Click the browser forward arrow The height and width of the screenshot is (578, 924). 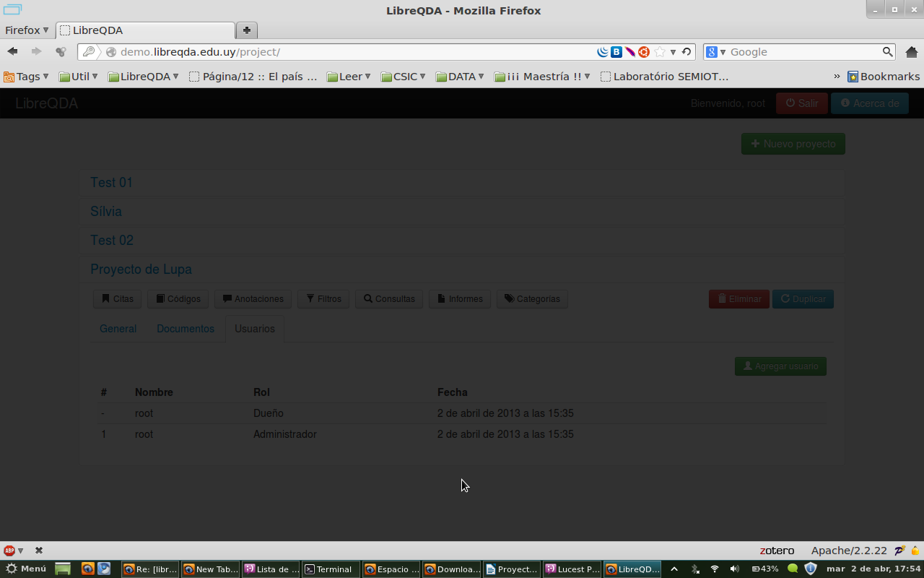(36, 51)
